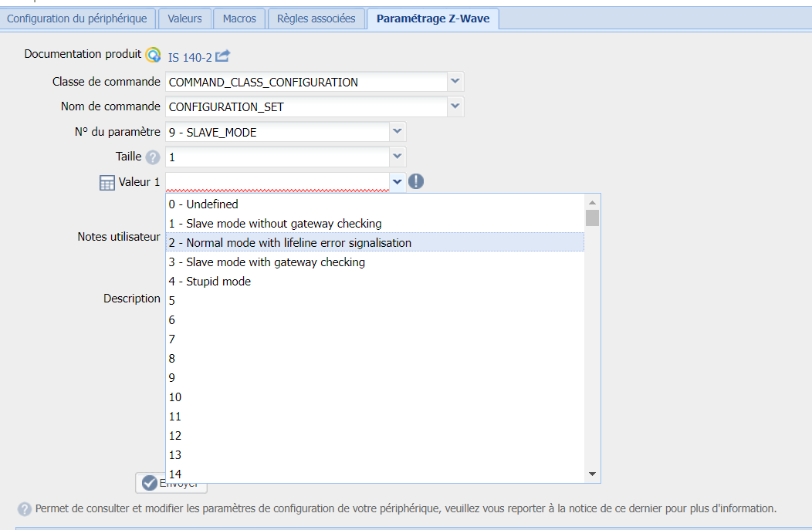The image size is (812, 530).
Task: Click the exclamation warning icon near Valeur 1
Action: [416, 181]
